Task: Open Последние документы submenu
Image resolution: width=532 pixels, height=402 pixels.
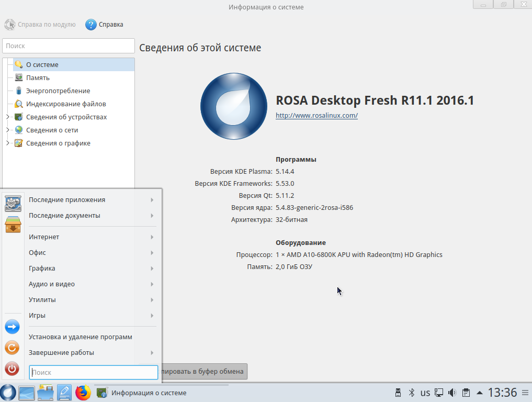Action: pos(92,216)
